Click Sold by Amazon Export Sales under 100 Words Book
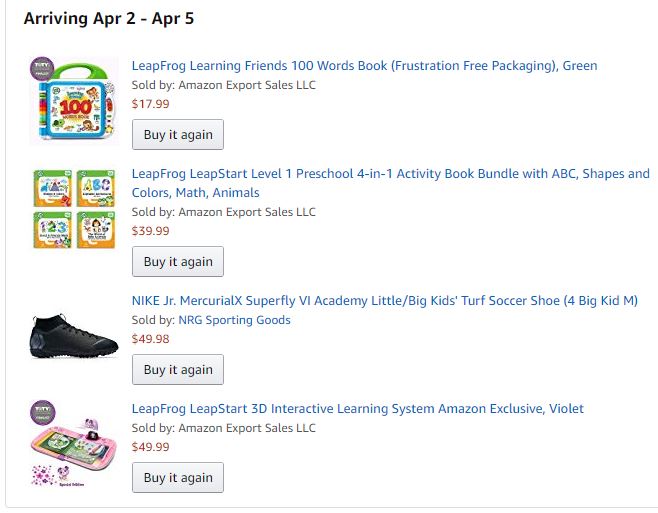Screen dimensions: 658x513 [223, 85]
